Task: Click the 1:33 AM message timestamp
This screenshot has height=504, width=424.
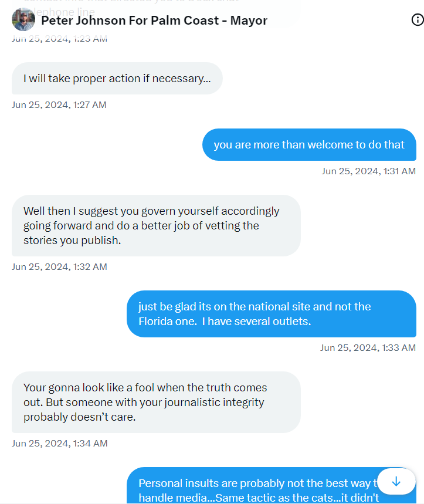Action: coord(368,348)
